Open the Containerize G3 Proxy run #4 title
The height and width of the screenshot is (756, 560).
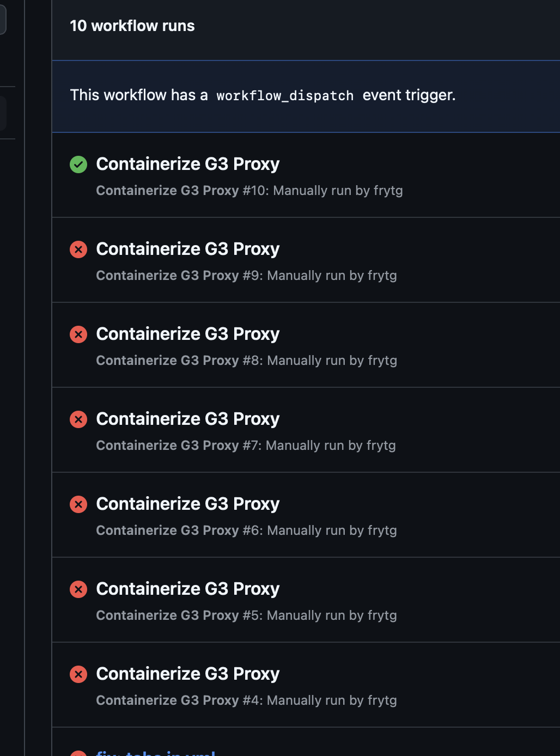[x=188, y=674]
